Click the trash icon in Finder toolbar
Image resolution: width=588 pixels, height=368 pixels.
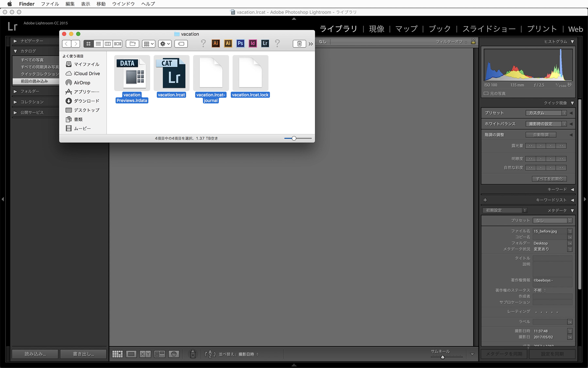coord(299,44)
